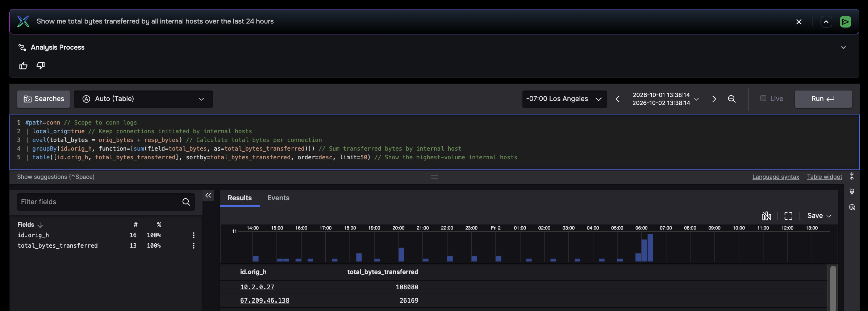The image size is (868, 311).
Task: Toggle fullscreen results view
Action: 788,216
